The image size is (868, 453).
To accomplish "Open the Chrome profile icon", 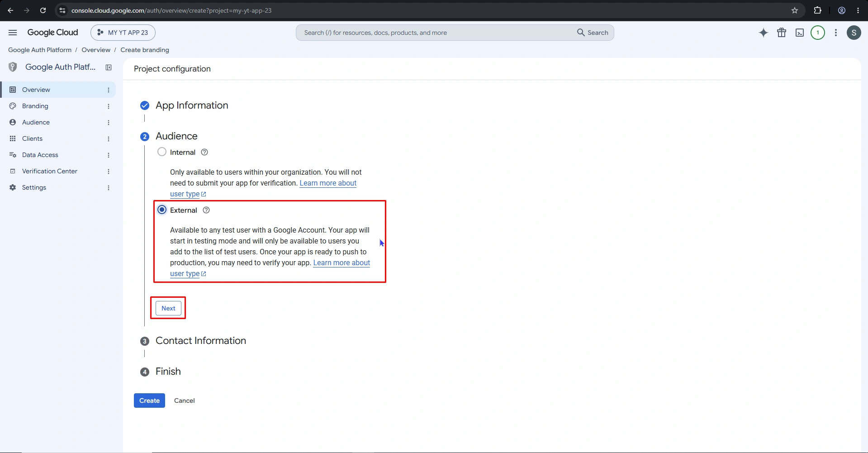I will [842, 10].
